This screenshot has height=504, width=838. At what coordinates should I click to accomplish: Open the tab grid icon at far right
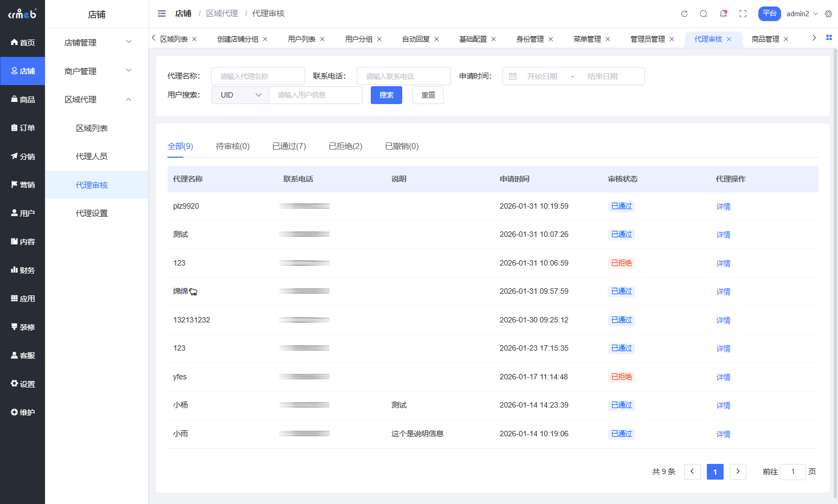[829, 38]
